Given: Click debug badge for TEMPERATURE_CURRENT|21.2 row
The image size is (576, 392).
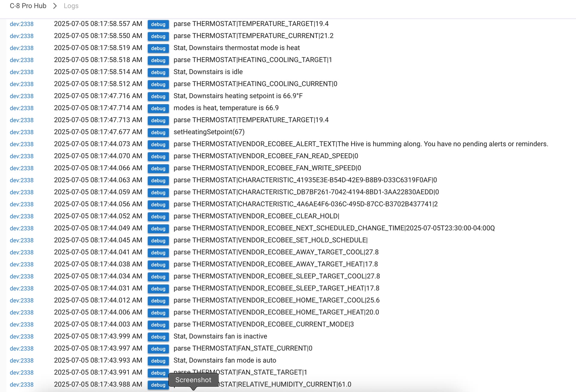Looking at the screenshot, I should (158, 36).
